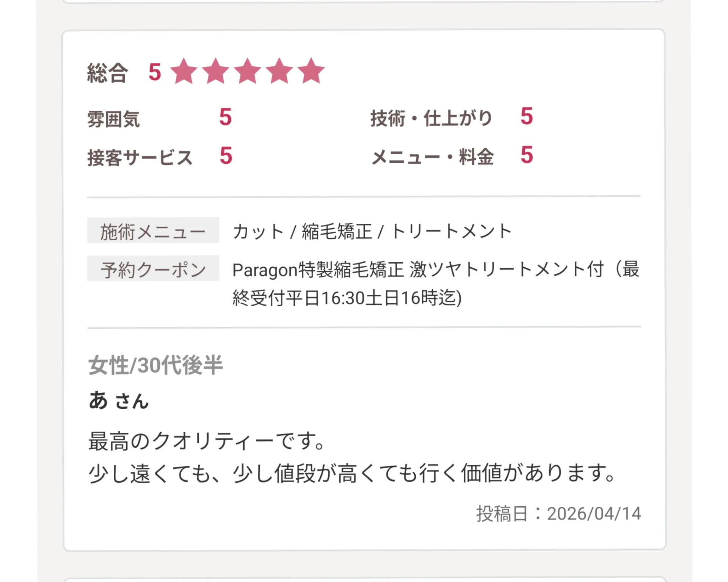Click the メニュー・料金 rating label
Screen dimensions: 728x582
[432, 157]
